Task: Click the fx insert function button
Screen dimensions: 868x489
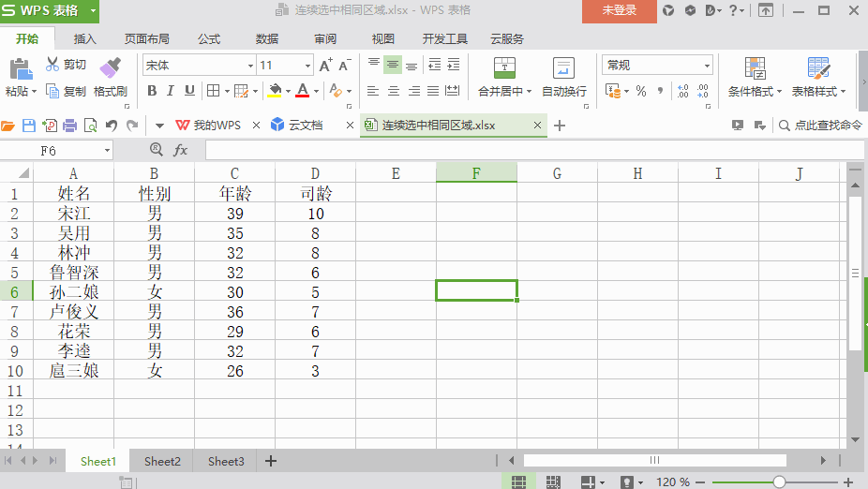Action: (181, 150)
